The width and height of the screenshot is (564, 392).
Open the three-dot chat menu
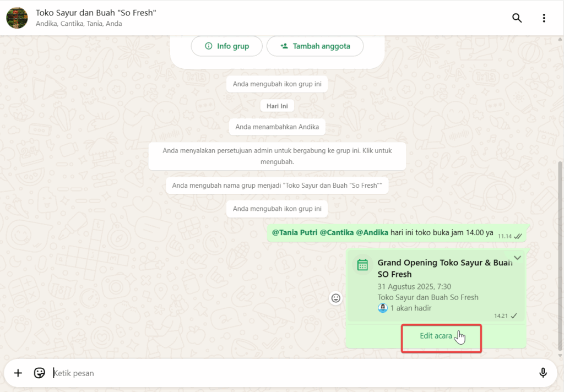click(x=544, y=18)
